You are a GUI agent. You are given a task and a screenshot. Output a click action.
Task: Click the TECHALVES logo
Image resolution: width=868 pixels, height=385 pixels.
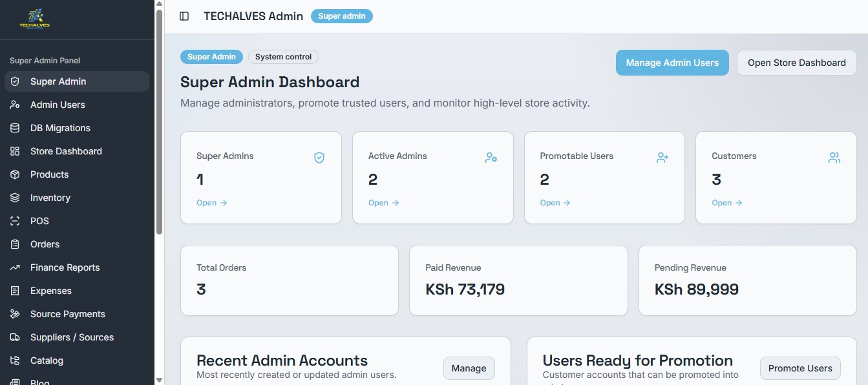coord(34,19)
